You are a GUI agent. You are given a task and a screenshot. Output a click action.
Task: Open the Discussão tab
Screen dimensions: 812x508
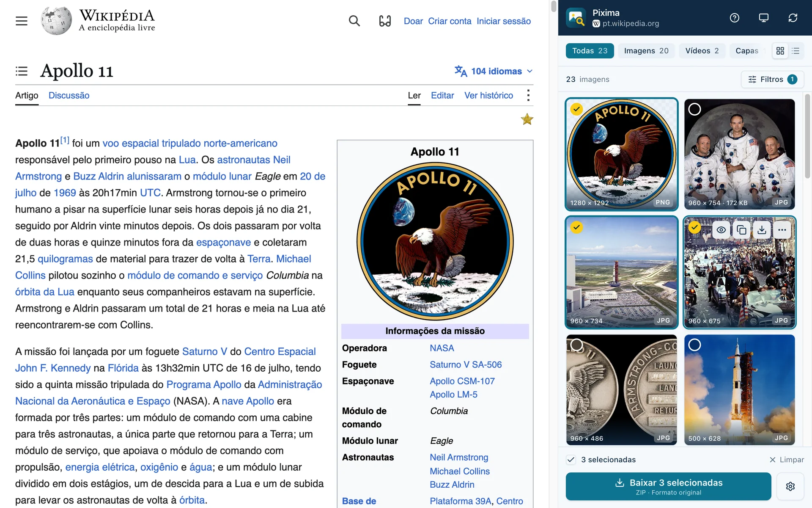[x=69, y=95]
